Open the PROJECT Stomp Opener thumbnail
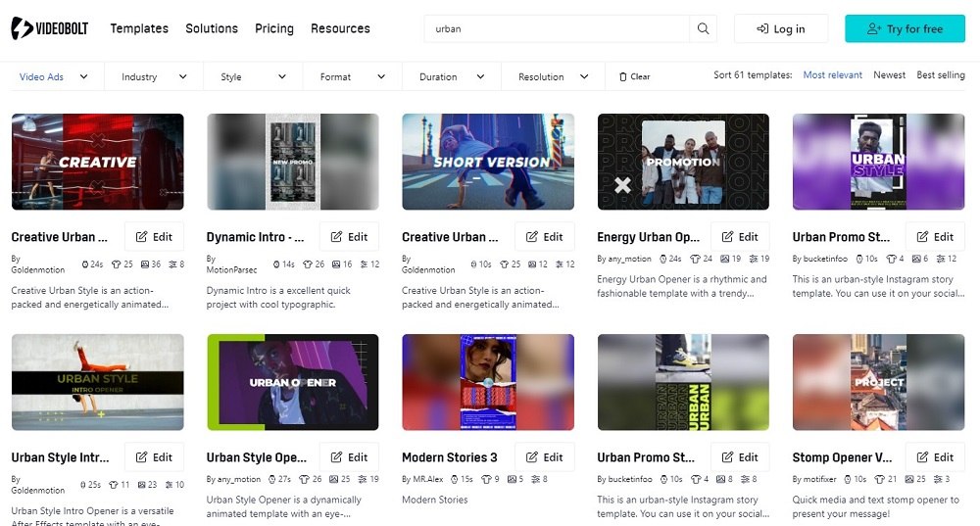Screen dimensions: 980x526 pos(879,382)
